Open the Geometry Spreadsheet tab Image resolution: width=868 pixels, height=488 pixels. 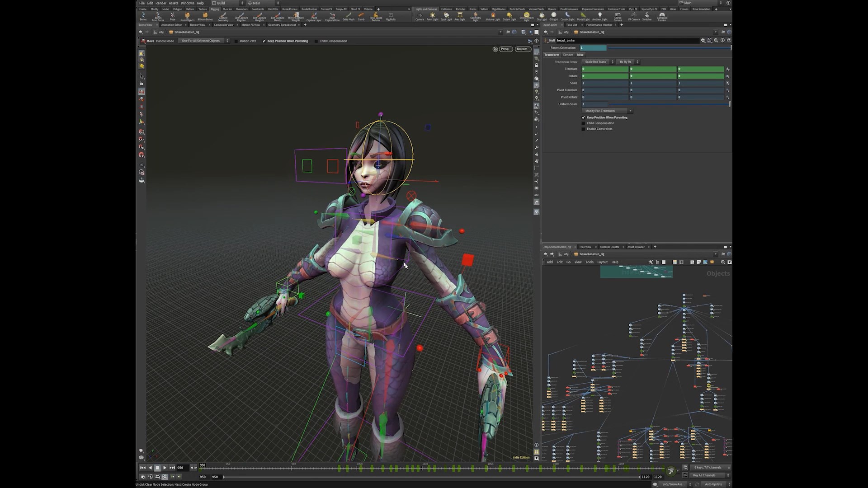(x=282, y=25)
